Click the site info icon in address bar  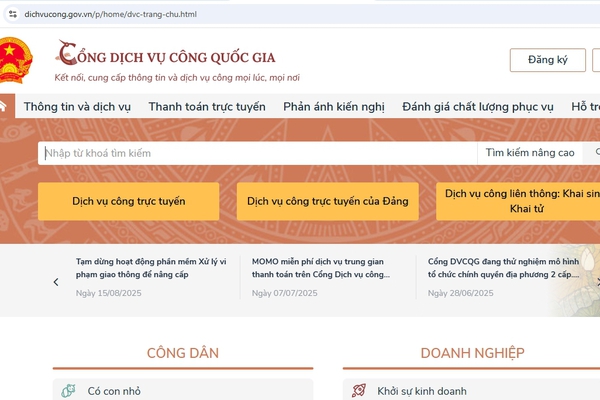pos(13,13)
